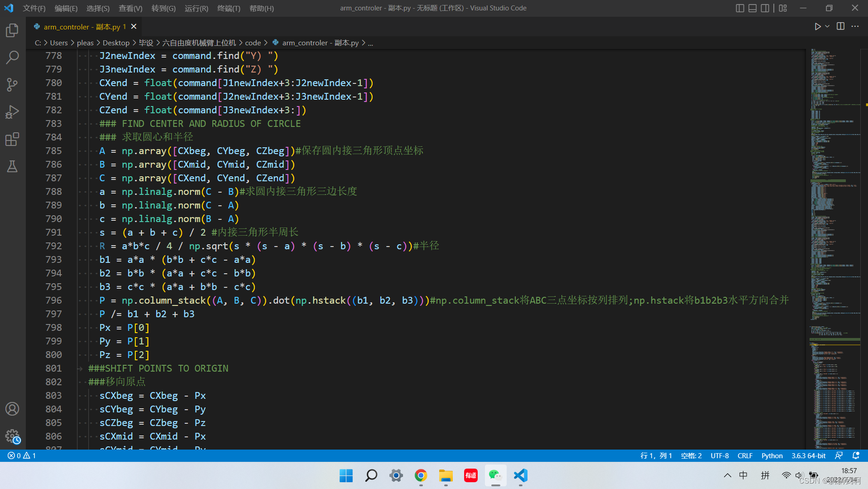The height and width of the screenshot is (489, 868).
Task: Open notifications bell in status bar
Action: tap(856, 455)
